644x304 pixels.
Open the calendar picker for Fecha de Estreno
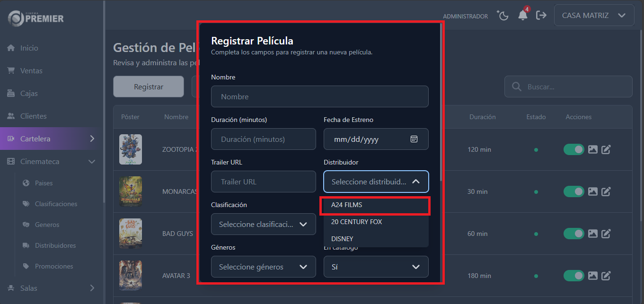tap(414, 139)
